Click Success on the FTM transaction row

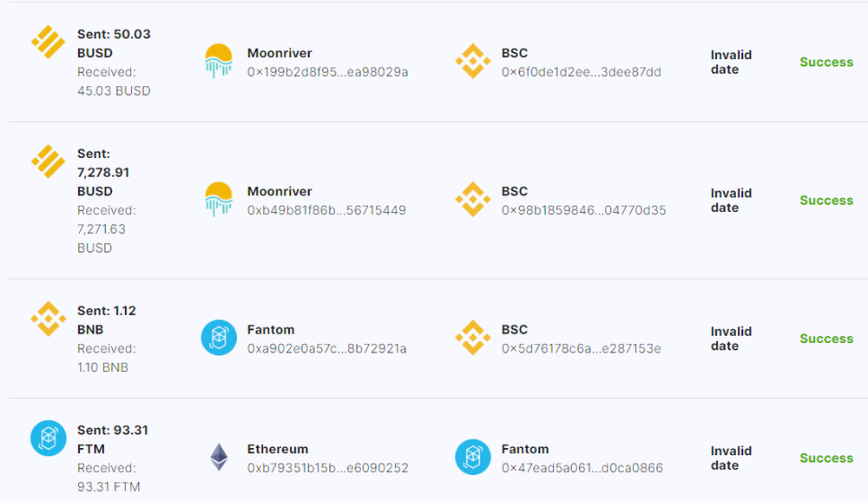[x=825, y=458]
